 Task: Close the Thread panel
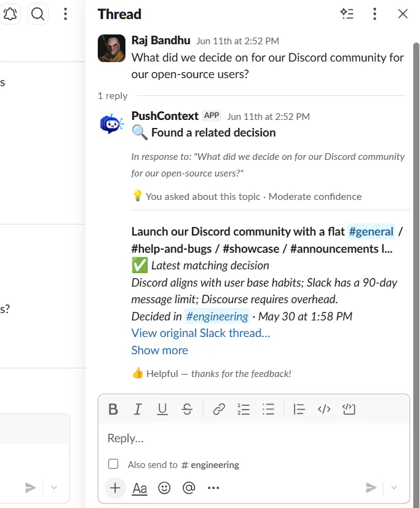403,14
